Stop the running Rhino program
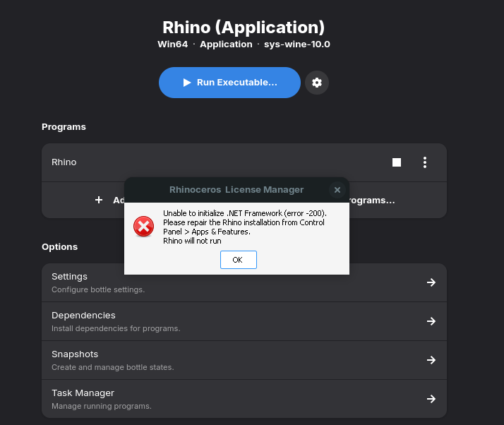This screenshot has width=504, height=425. pyautogui.click(x=397, y=162)
